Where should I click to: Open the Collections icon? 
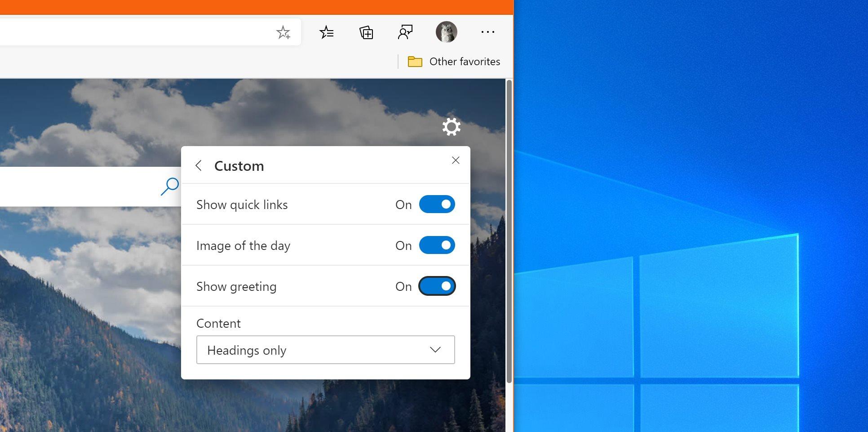366,32
